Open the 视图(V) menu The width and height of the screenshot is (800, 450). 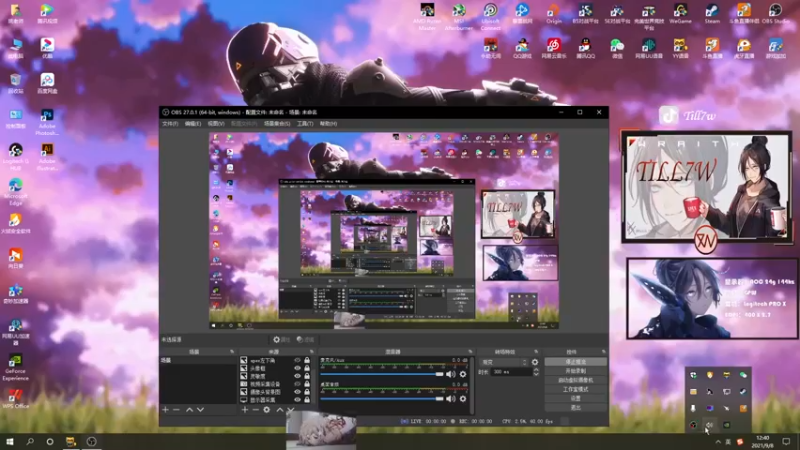point(215,123)
